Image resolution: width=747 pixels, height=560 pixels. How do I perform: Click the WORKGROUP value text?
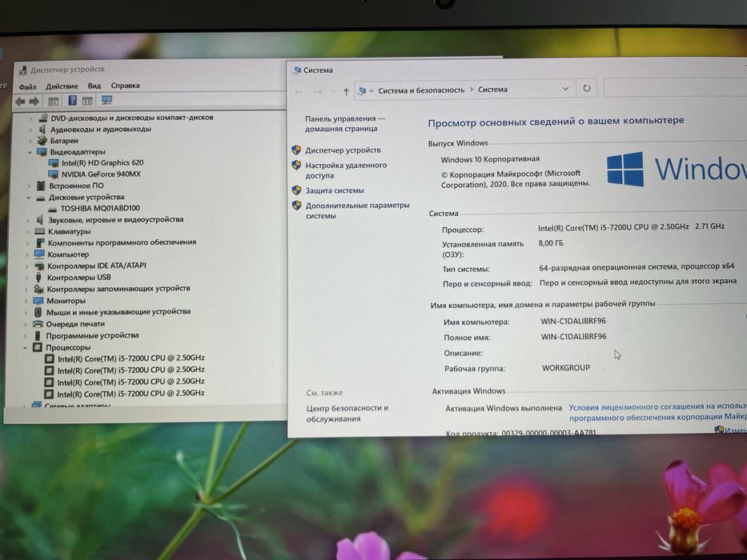566,368
